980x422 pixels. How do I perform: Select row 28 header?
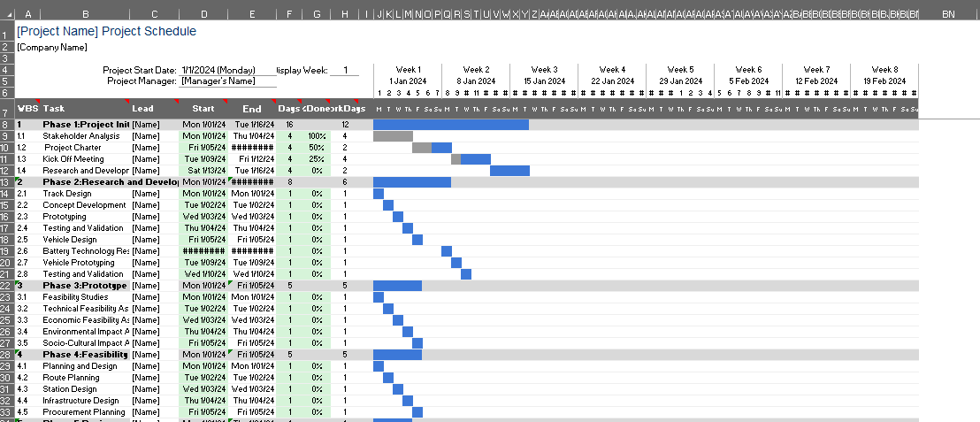point(7,355)
